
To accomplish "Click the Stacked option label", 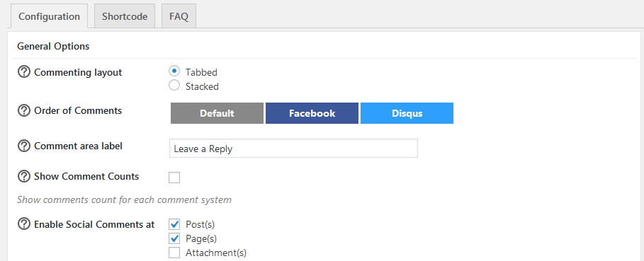I will coord(202,86).
